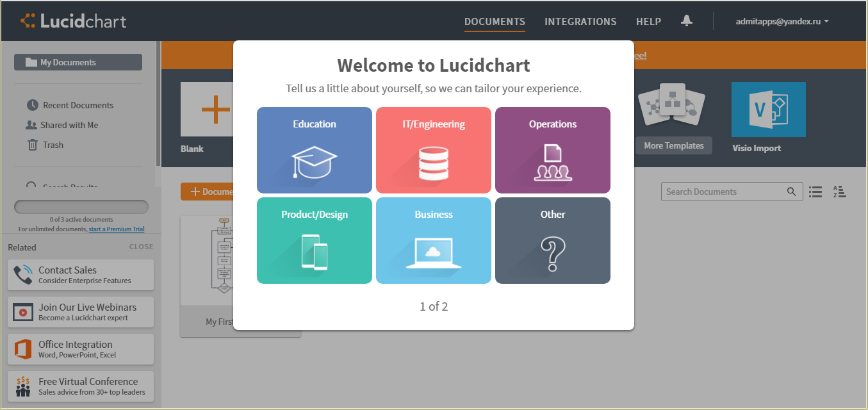Toggle list view for documents
Viewport: 868px width, 410px height.
(815, 192)
